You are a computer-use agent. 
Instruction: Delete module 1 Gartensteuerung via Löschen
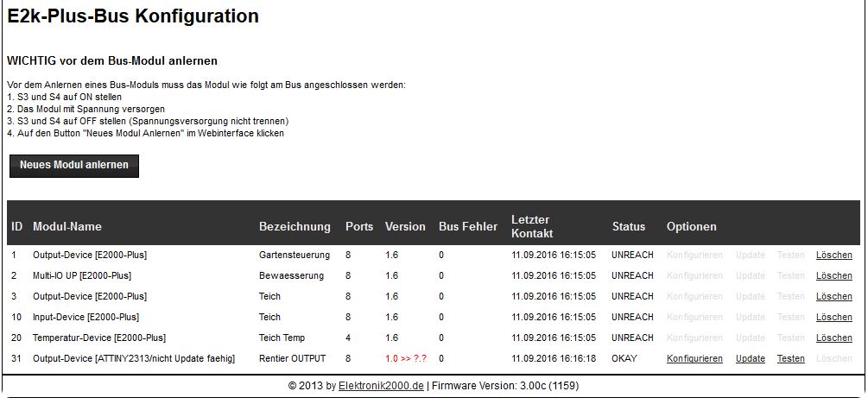pyautogui.click(x=833, y=255)
